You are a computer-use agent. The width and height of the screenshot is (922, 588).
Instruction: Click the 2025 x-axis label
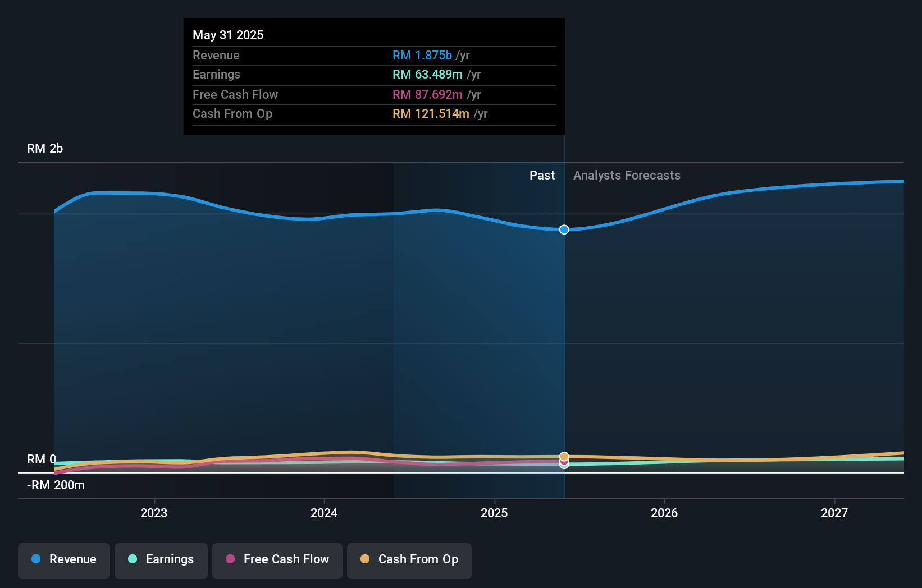[x=494, y=513]
